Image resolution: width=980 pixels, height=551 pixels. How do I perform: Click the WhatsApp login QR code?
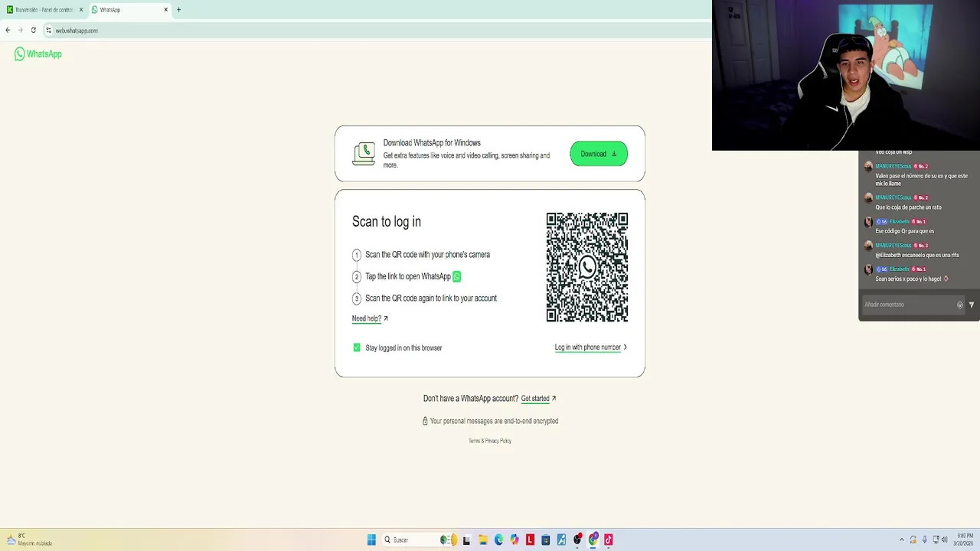click(x=587, y=267)
